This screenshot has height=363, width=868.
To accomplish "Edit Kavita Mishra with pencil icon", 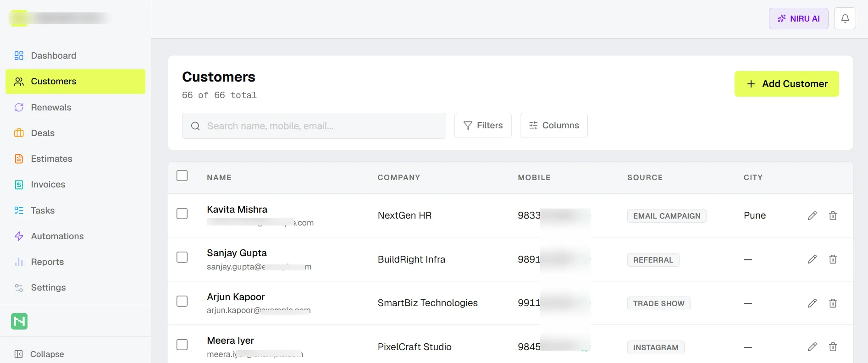I will (x=812, y=215).
